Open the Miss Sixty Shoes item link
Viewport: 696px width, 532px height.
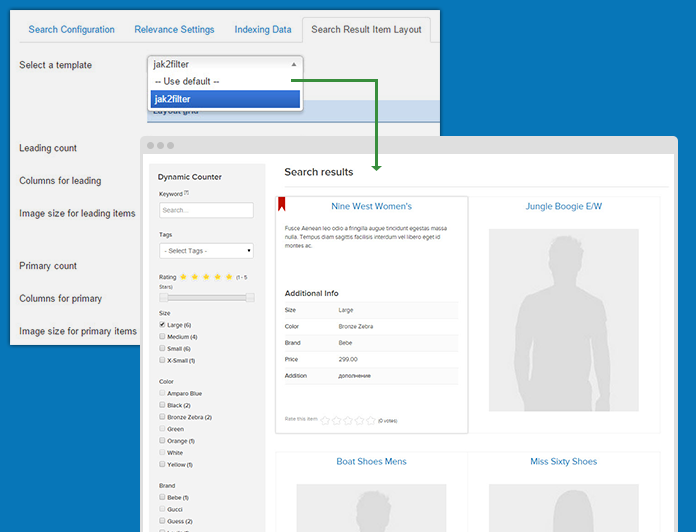pos(564,461)
